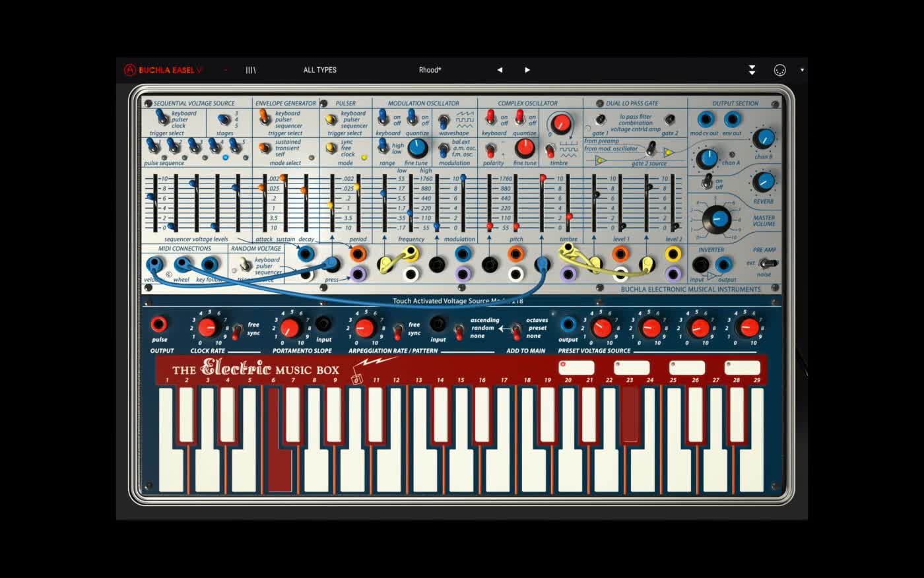Image resolution: width=924 pixels, height=578 pixels.
Task: Go to the previous preset with the left arrow
Action: coord(499,69)
